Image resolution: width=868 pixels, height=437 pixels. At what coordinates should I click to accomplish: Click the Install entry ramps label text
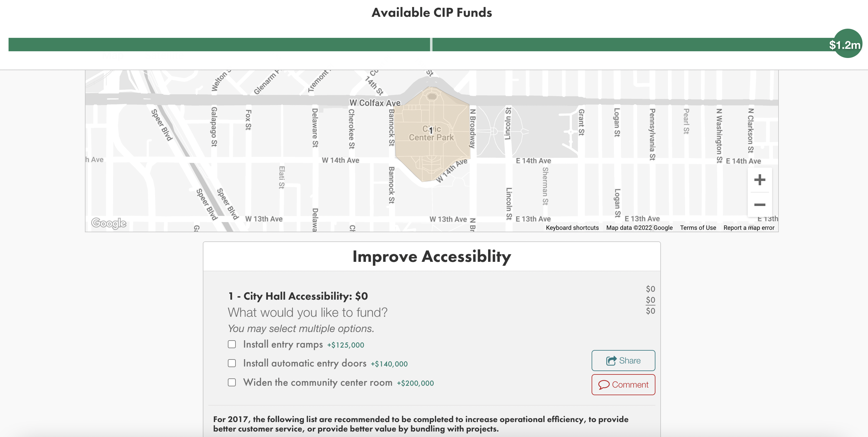click(x=283, y=344)
